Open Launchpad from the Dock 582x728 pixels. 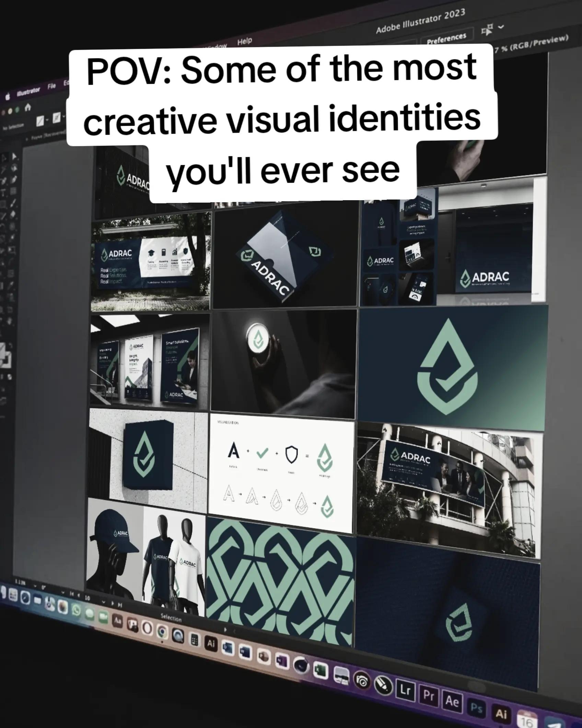[13, 595]
